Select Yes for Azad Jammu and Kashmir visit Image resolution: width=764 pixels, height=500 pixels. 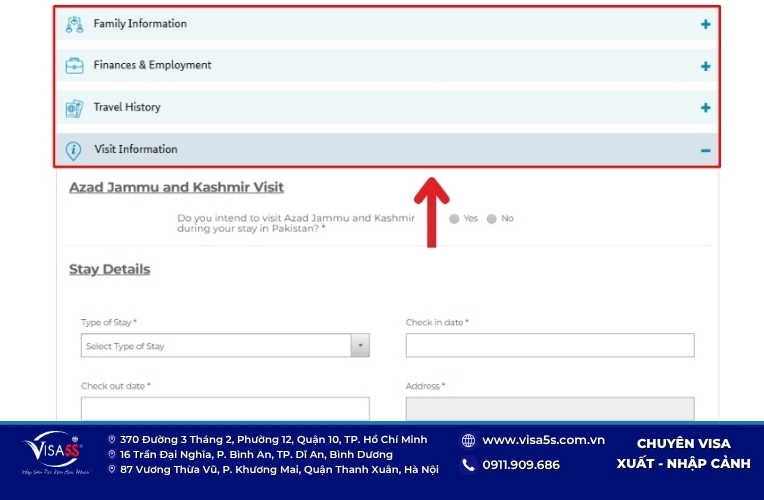pos(454,219)
